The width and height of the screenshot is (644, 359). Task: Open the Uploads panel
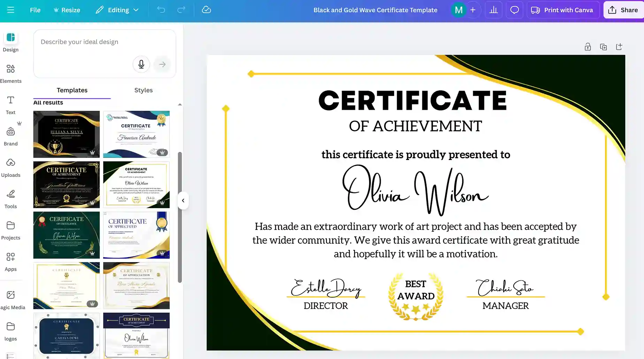(x=10, y=167)
